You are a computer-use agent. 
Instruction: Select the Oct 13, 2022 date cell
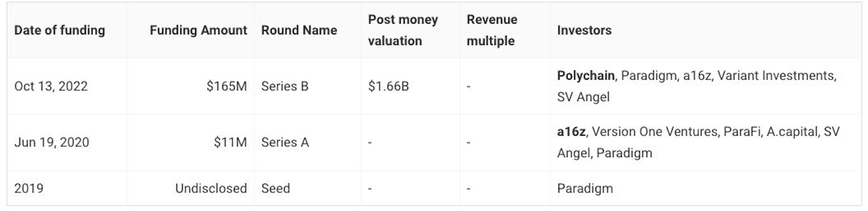point(51,86)
